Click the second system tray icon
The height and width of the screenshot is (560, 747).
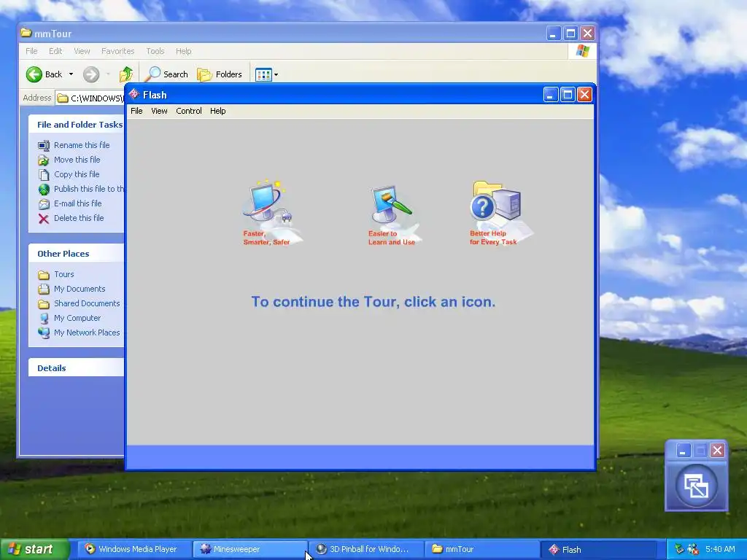693,549
